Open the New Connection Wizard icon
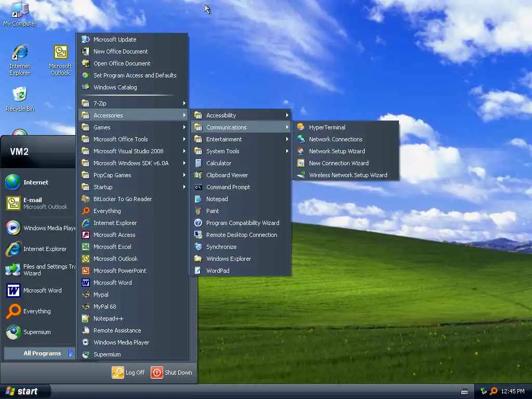The image size is (532, 399). (x=301, y=163)
